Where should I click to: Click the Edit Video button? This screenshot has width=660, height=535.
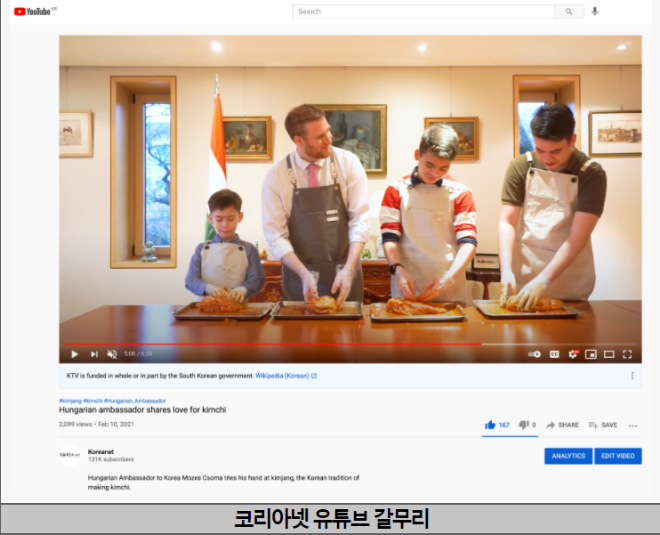click(x=618, y=456)
